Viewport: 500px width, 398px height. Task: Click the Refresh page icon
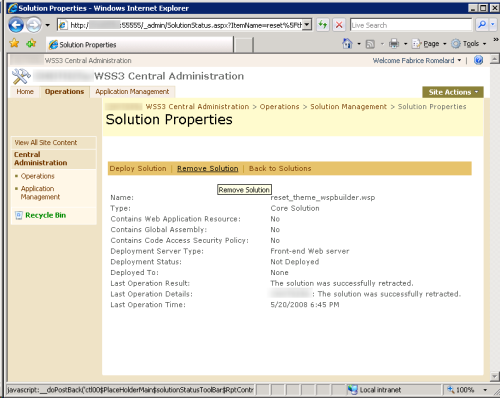pyautogui.click(x=322, y=25)
